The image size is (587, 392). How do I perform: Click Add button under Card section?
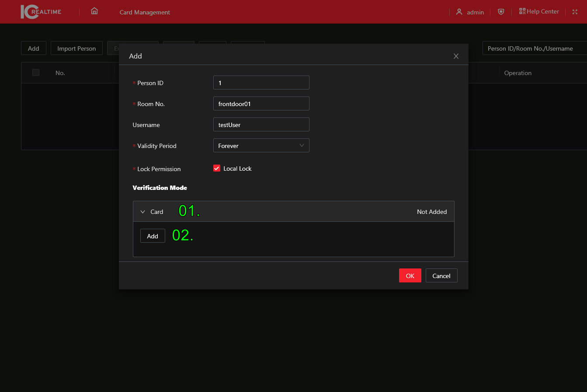click(153, 236)
